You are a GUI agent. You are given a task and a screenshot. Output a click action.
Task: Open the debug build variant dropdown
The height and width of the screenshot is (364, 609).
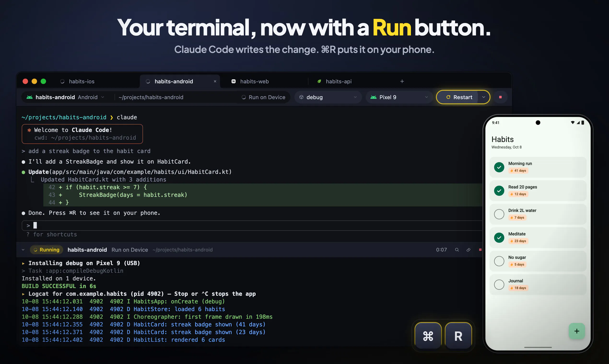click(x=328, y=97)
